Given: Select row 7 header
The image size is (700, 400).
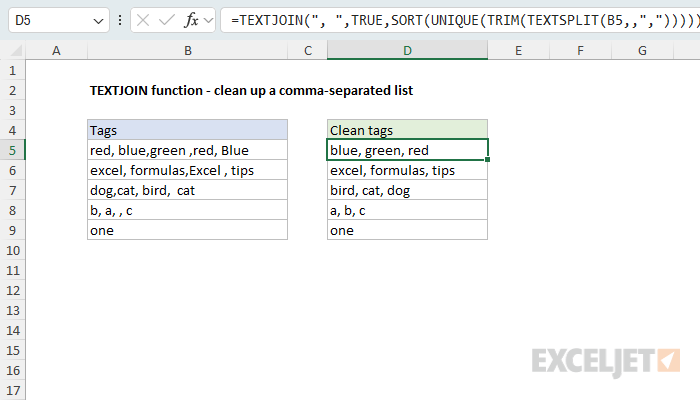Looking at the screenshot, I should (12, 191).
